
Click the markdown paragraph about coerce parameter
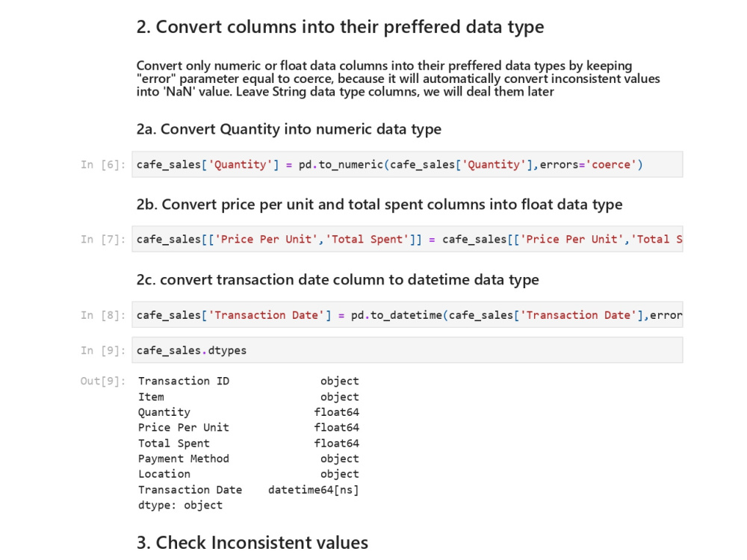click(x=398, y=78)
